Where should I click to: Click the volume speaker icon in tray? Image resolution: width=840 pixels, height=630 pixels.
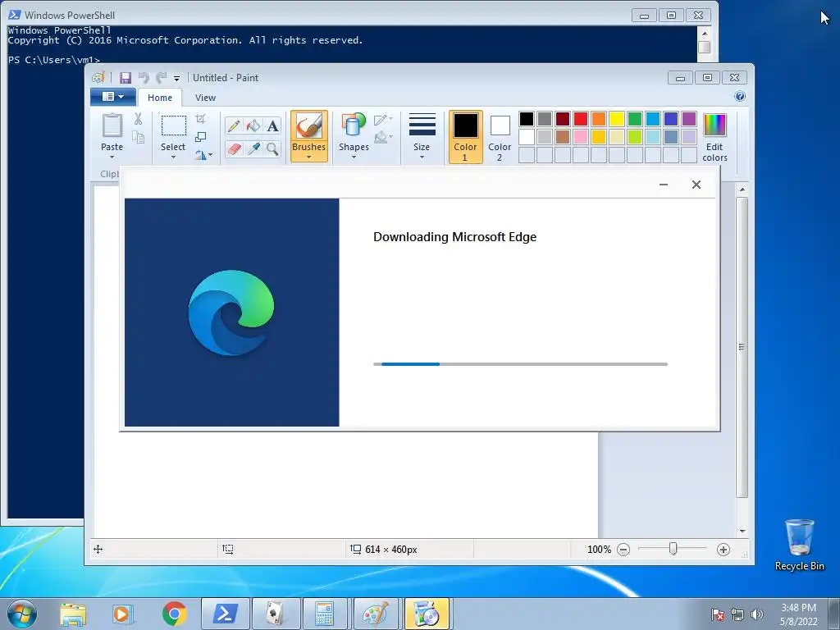757,614
